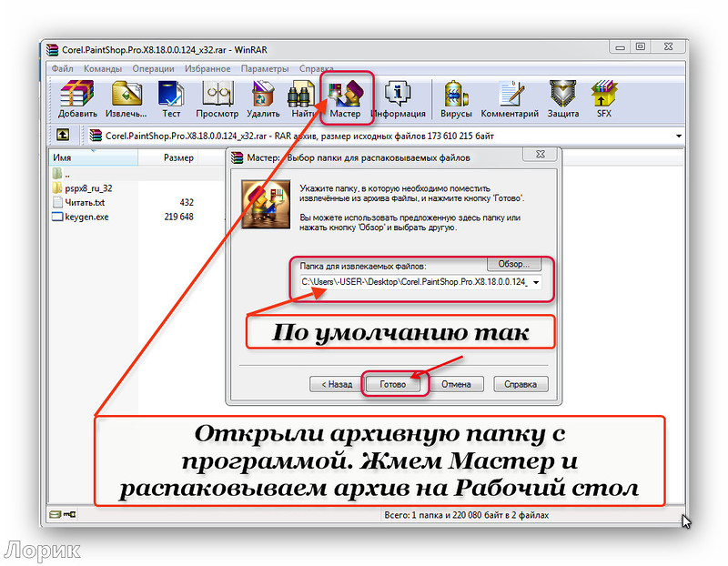Image resolution: width=728 pixels, height=566 pixels.
Task: Click the key icon in status bar
Action: click(70, 514)
